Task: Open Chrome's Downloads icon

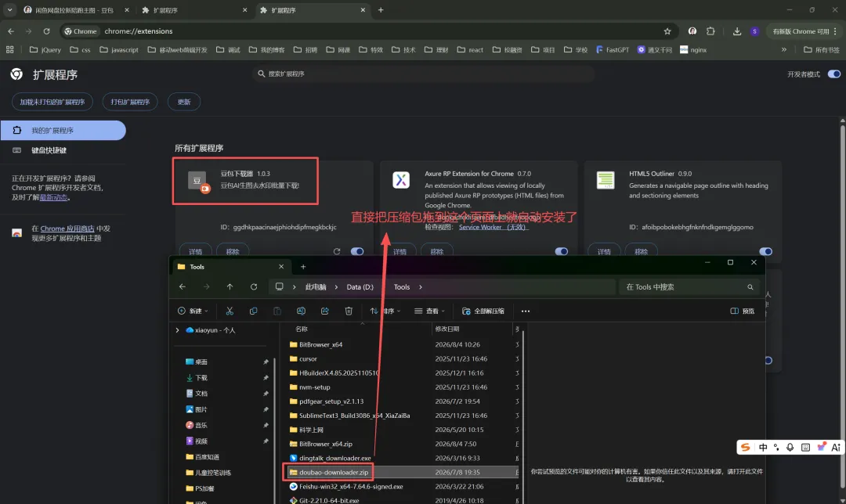Action: (736, 31)
